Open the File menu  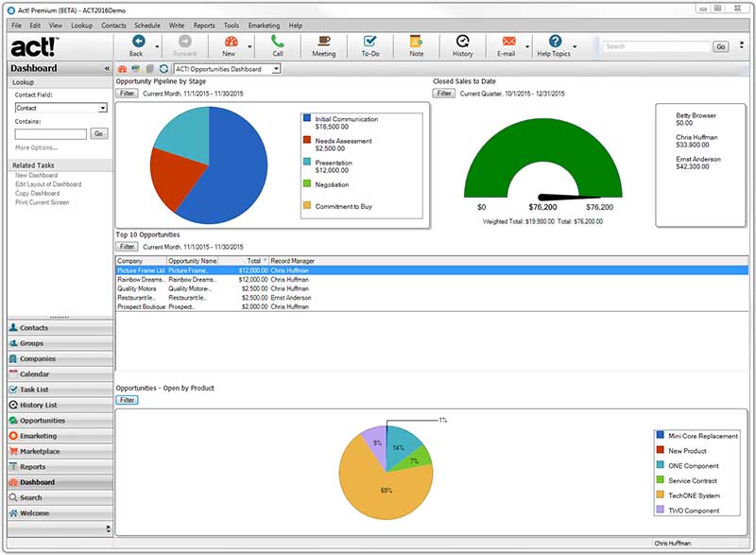(x=16, y=26)
